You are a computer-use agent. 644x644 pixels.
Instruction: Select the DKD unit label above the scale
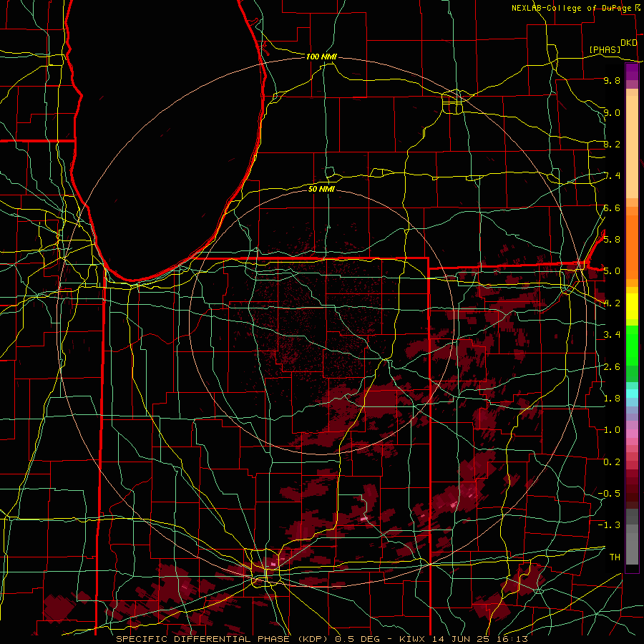[629, 43]
